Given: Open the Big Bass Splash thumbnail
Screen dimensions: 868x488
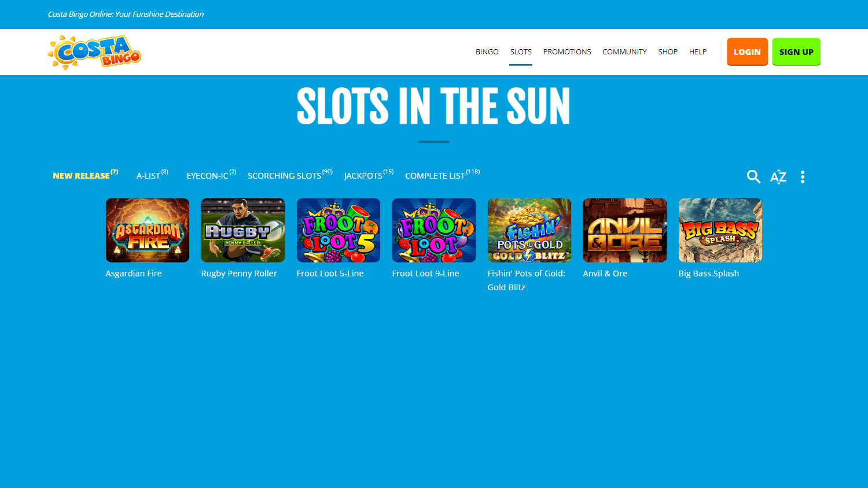Looking at the screenshot, I should coord(720,230).
